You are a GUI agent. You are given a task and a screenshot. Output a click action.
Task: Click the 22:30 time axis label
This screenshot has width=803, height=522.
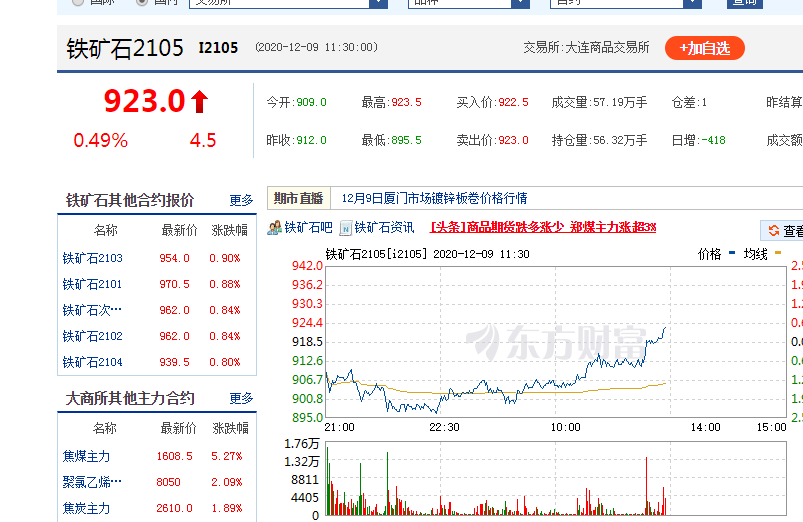point(444,427)
